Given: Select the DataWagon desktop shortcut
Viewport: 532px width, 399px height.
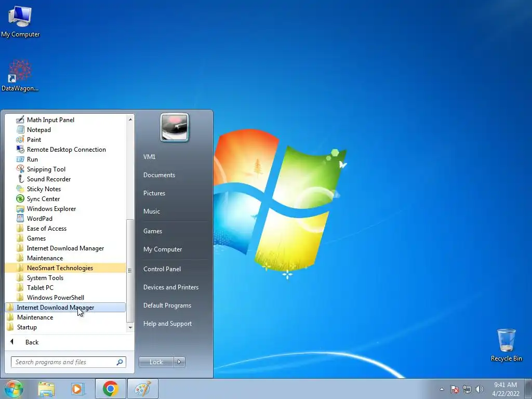Looking at the screenshot, I should 20,75.
